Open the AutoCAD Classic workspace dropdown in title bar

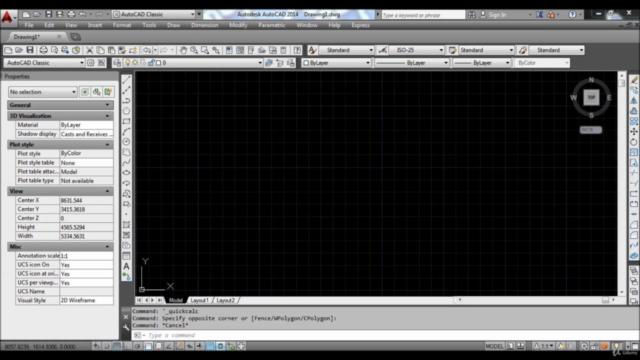click(154, 14)
